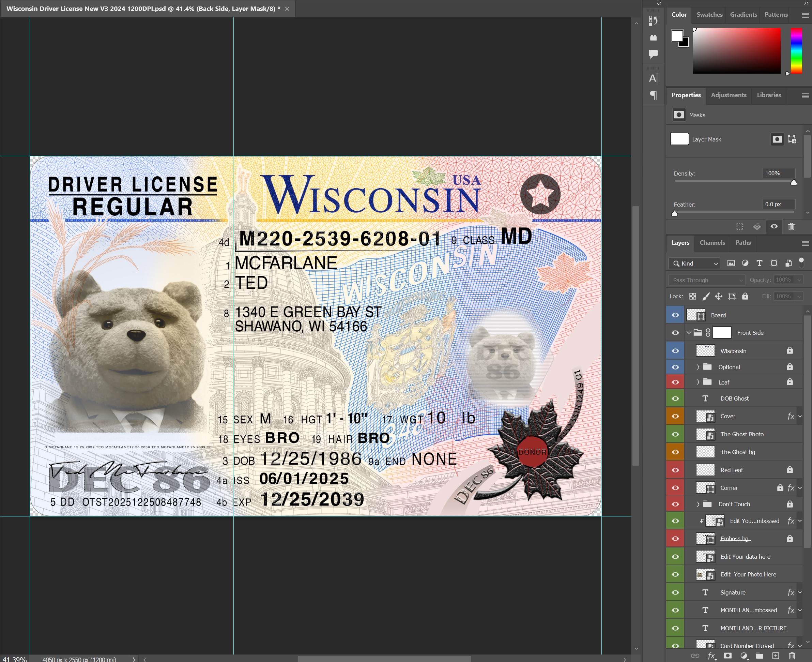Screen dimensions: 812x662
Task: Hide the Signature text layer
Action: point(675,592)
